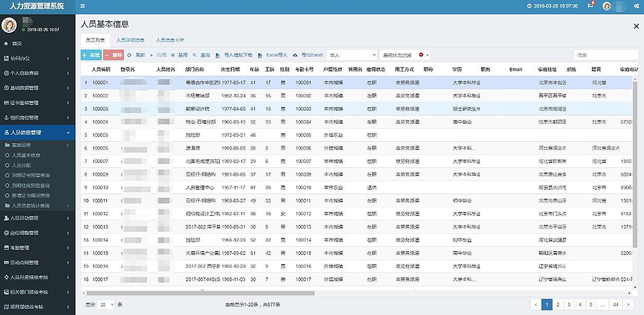
Task: Click the horizontal scrollbar under the table
Action: click(x=200, y=293)
